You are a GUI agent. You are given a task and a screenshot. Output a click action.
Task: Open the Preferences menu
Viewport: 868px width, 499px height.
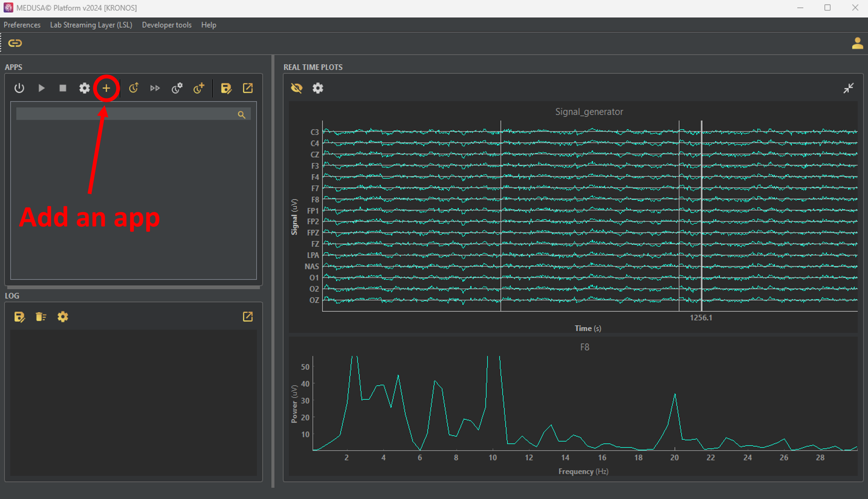tap(22, 25)
